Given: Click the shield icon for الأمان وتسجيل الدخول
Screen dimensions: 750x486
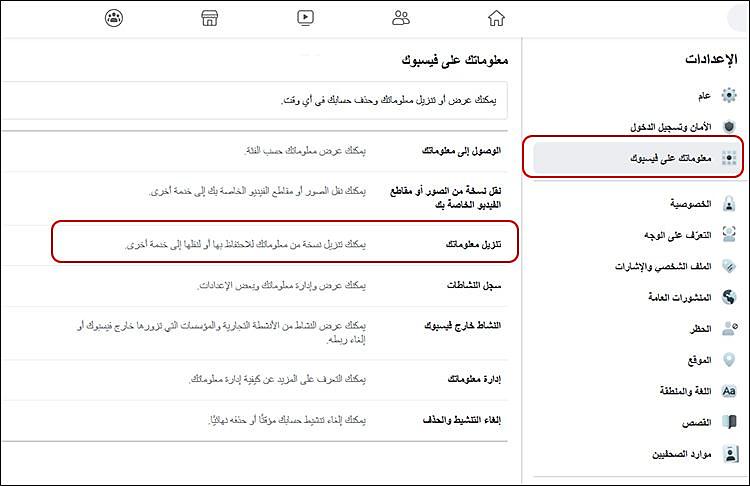Looking at the screenshot, I should tap(728, 127).
